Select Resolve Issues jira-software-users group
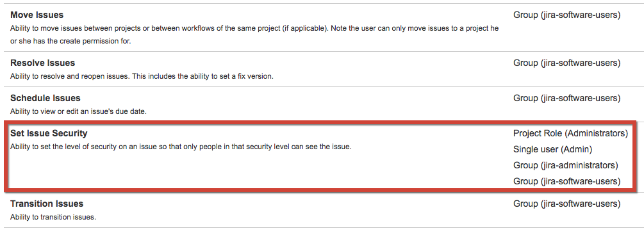 point(567,63)
